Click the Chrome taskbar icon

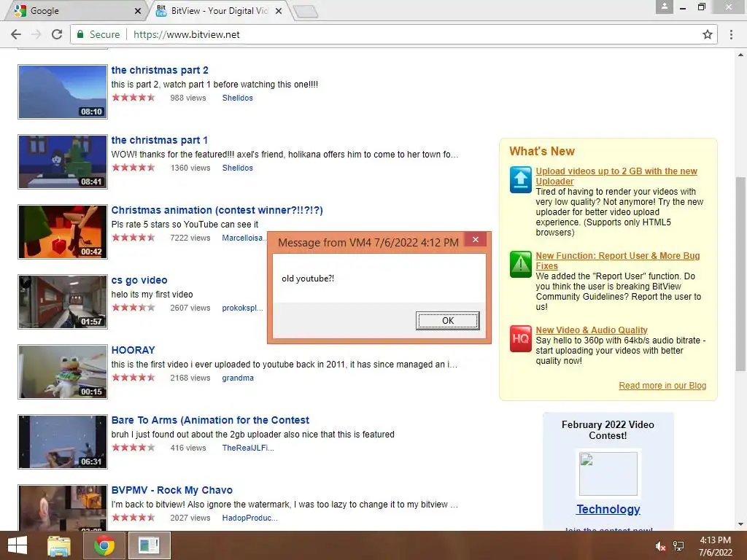point(104,545)
